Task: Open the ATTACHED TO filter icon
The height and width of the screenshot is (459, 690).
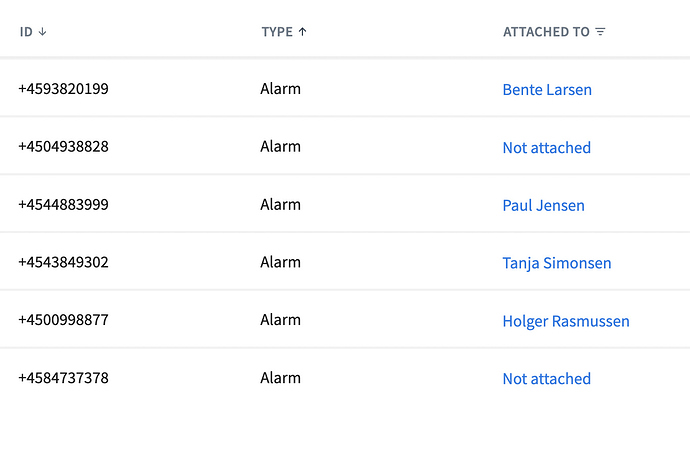Action: (600, 32)
